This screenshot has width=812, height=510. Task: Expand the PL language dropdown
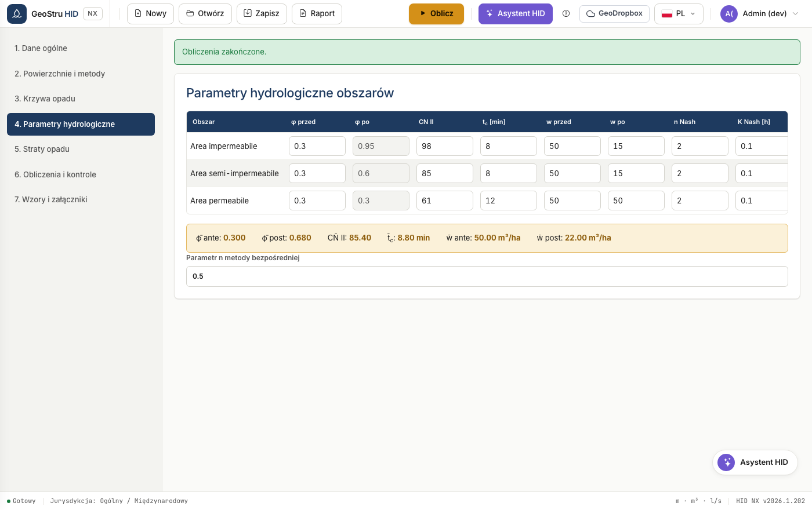coord(679,13)
